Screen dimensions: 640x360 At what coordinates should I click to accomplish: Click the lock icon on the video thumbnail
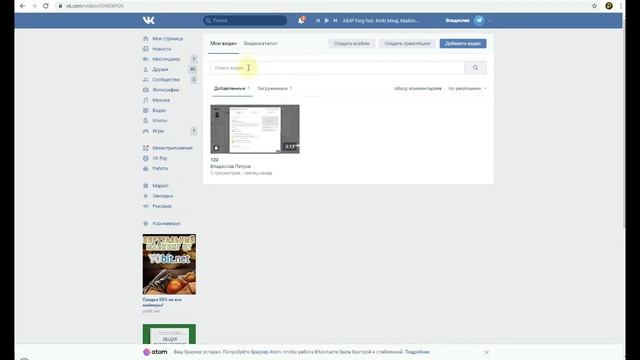coord(216,148)
